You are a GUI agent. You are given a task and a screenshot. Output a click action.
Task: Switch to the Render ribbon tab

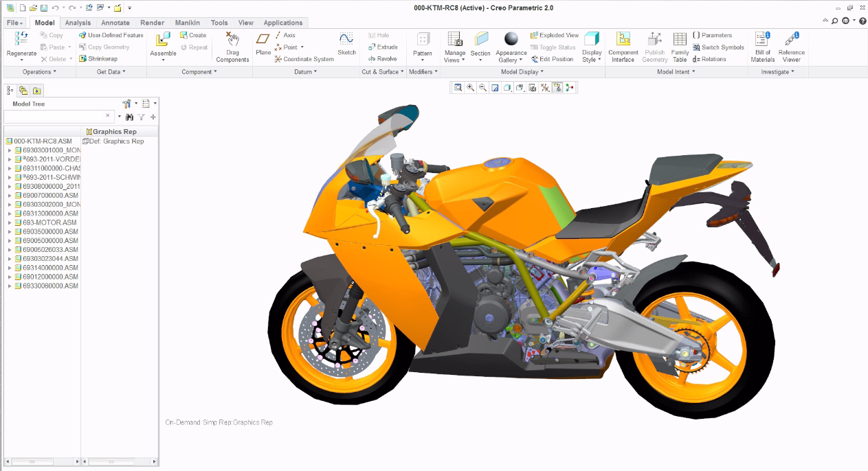click(x=152, y=23)
